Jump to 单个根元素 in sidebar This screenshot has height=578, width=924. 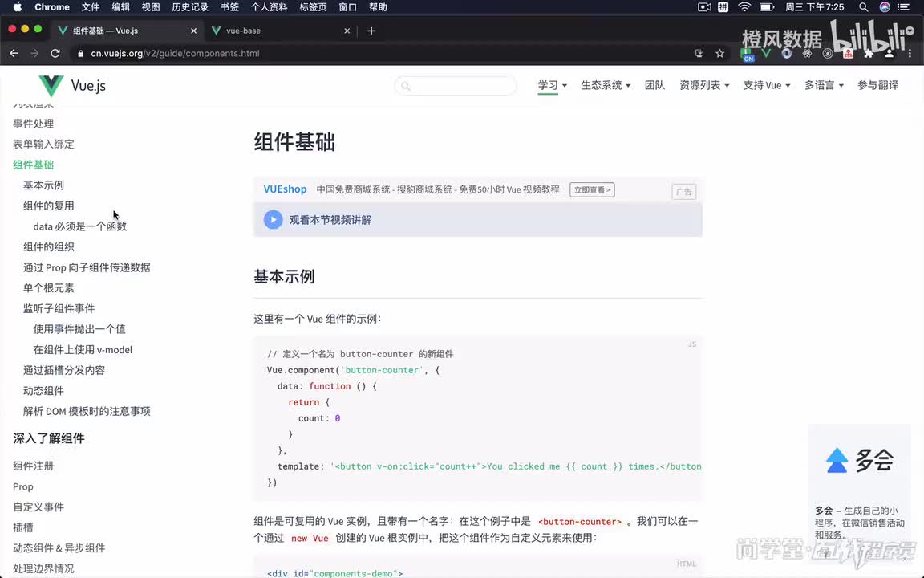coord(48,288)
